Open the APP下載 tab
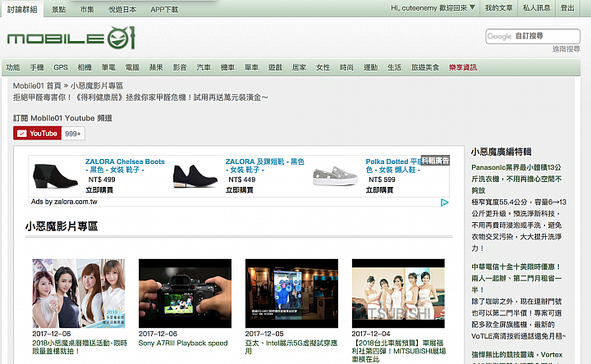The height and width of the screenshot is (364, 591). pyautogui.click(x=164, y=9)
